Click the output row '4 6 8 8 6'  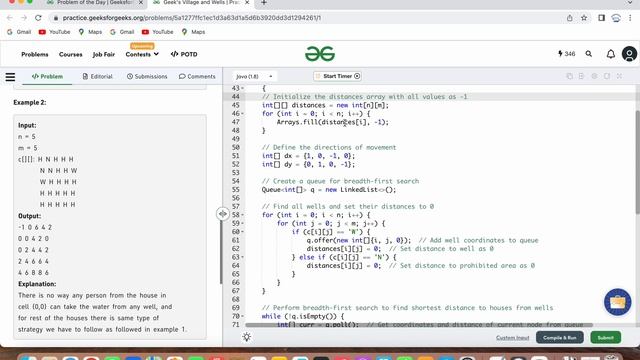[33, 273]
